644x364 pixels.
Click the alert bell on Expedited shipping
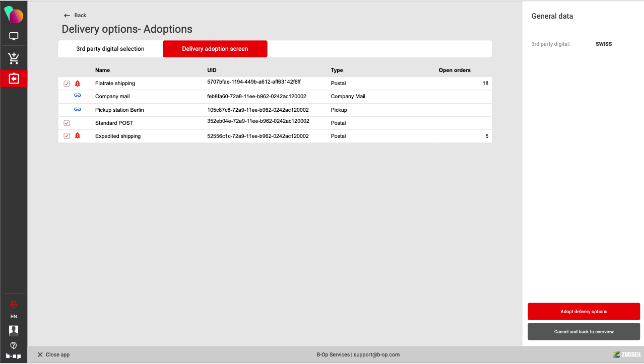click(x=78, y=136)
